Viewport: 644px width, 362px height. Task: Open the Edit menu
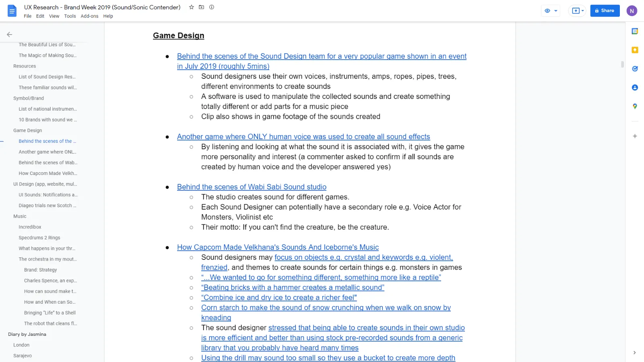coord(40,16)
